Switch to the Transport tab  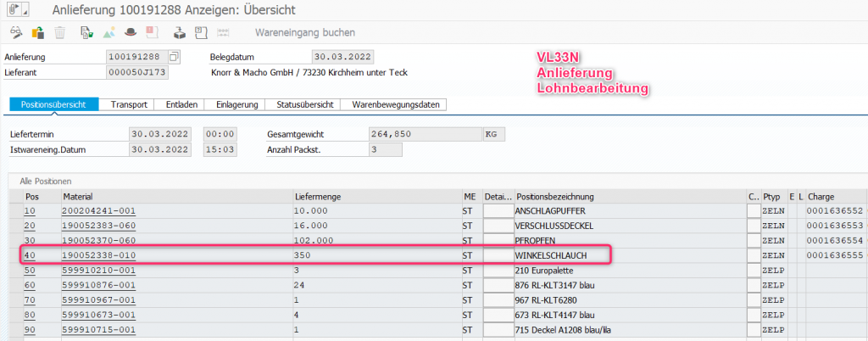coord(128,104)
